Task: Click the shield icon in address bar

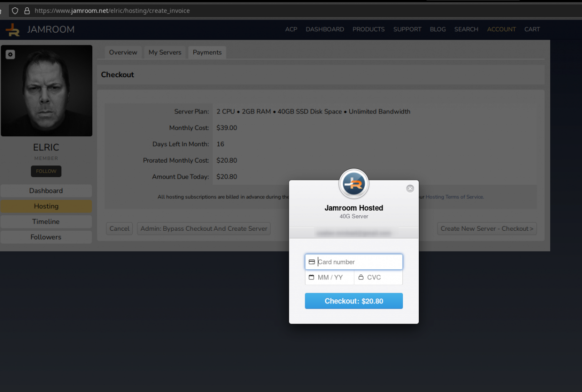Action: pos(15,10)
